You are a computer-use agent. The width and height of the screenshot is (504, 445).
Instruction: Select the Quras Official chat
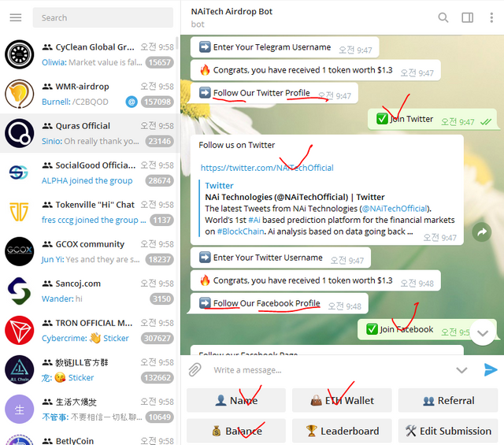pyautogui.click(x=90, y=133)
